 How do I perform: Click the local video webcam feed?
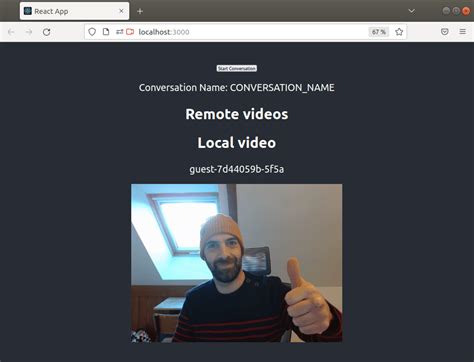[237, 263]
